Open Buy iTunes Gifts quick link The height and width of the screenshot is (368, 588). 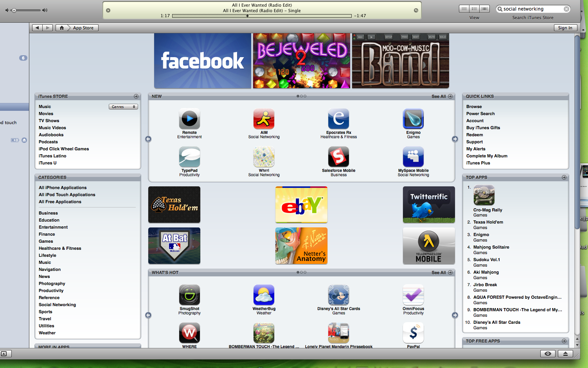(x=483, y=128)
